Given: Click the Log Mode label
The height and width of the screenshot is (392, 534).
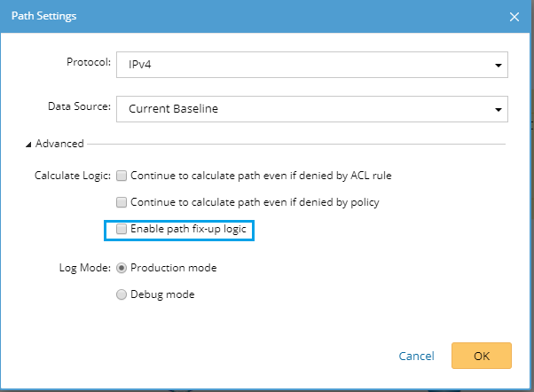Looking at the screenshot, I should (86, 267).
